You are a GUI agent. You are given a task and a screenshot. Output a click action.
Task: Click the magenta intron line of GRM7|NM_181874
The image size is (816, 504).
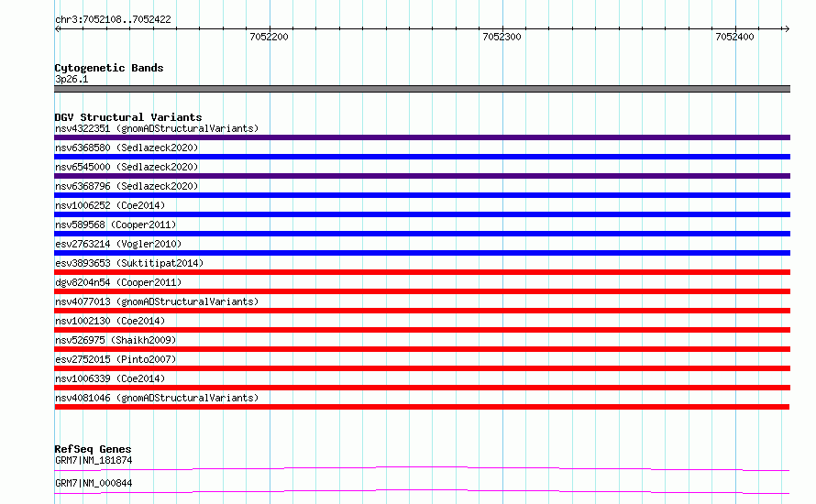[x=422, y=468]
